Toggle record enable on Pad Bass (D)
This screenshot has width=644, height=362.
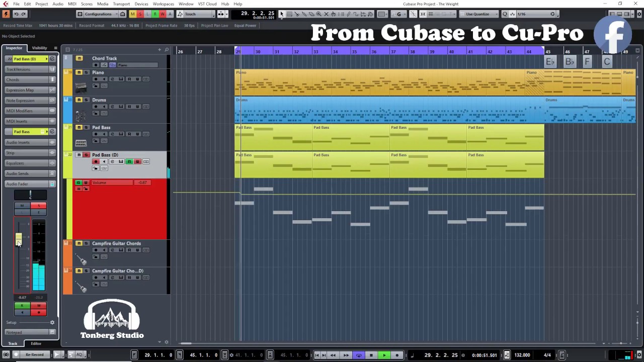[96, 161]
